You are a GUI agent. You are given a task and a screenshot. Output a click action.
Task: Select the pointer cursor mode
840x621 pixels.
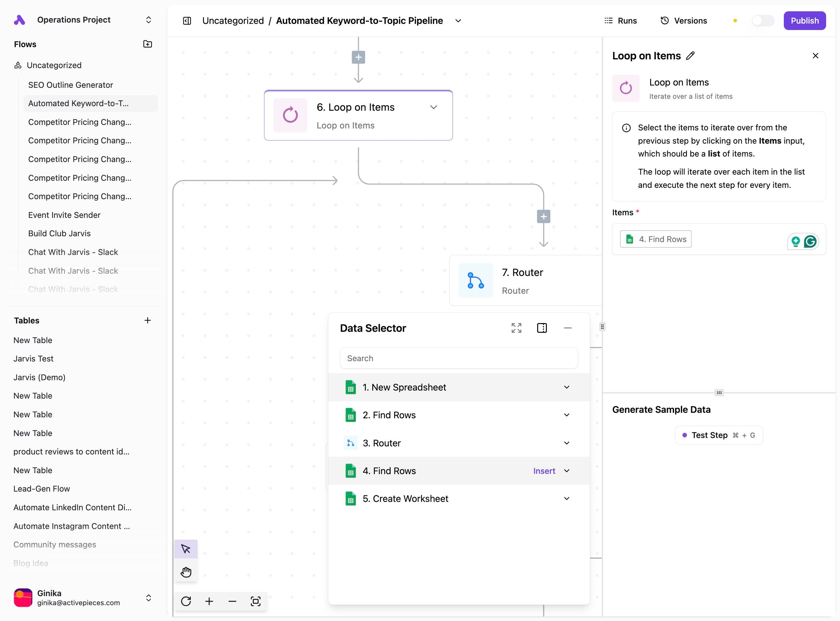pos(186,549)
